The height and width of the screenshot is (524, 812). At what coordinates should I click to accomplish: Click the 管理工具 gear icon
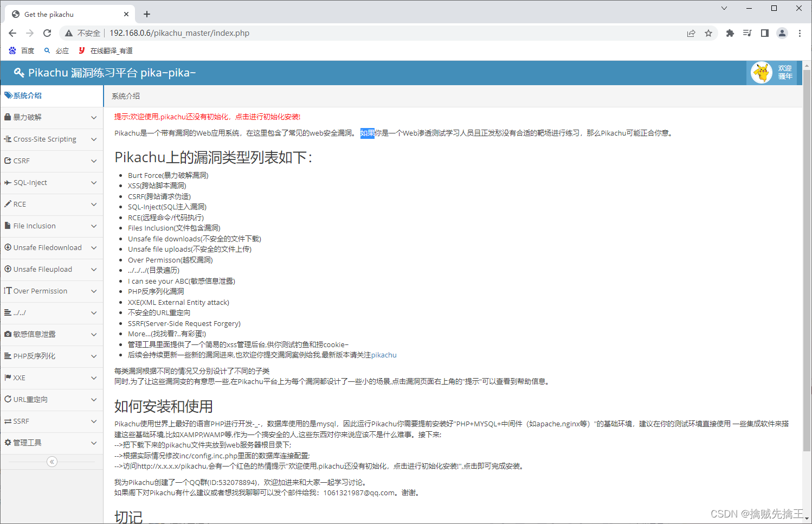8,443
